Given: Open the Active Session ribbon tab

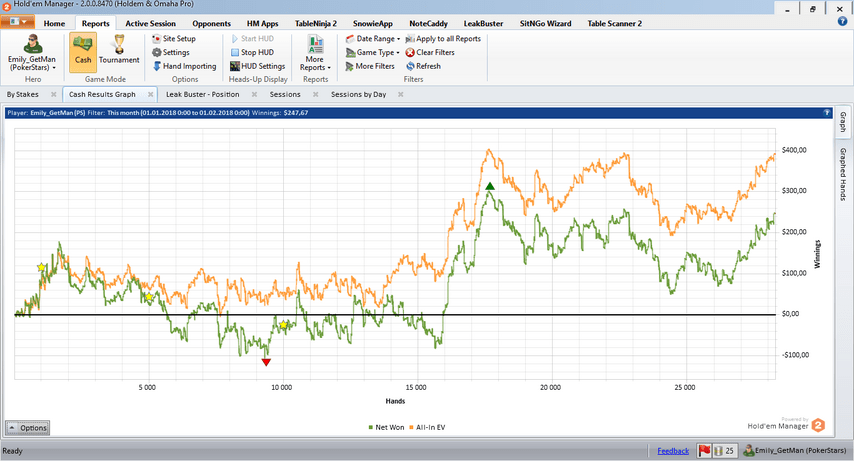Looking at the screenshot, I should click(x=150, y=23).
